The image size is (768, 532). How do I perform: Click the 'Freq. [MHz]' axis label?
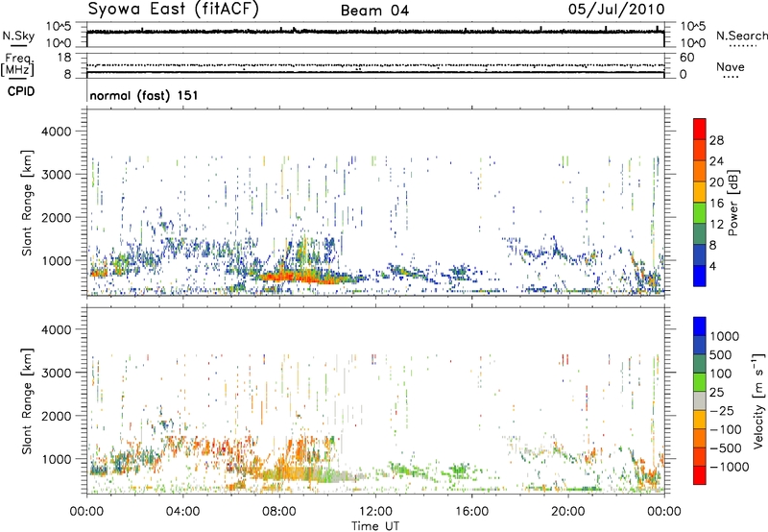coord(17,65)
